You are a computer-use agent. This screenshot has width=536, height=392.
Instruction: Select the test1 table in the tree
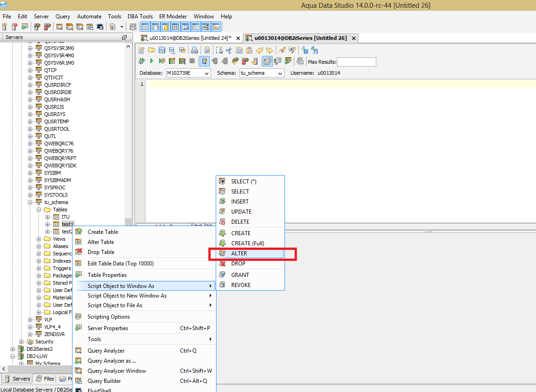click(x=67, y=224)
